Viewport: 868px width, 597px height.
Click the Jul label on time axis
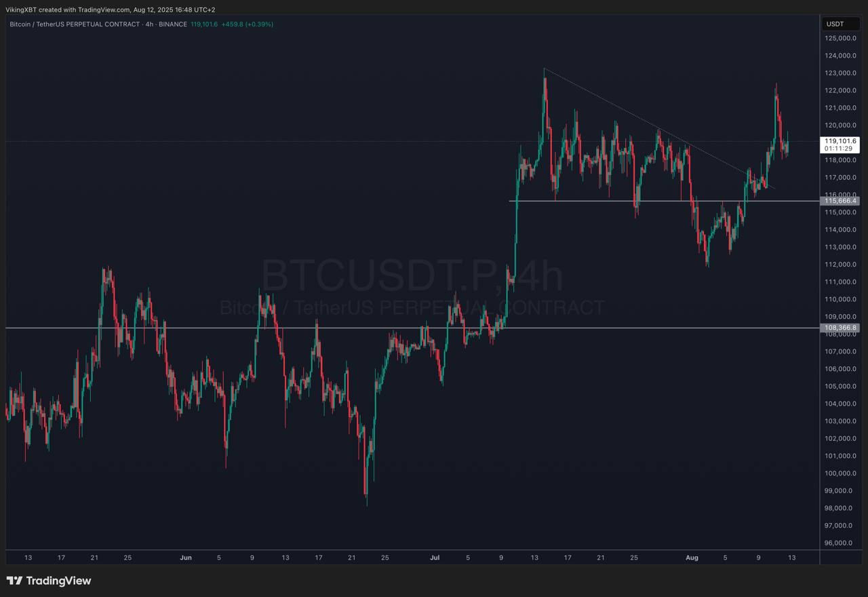pyautogui.click(x=435, y=558)
